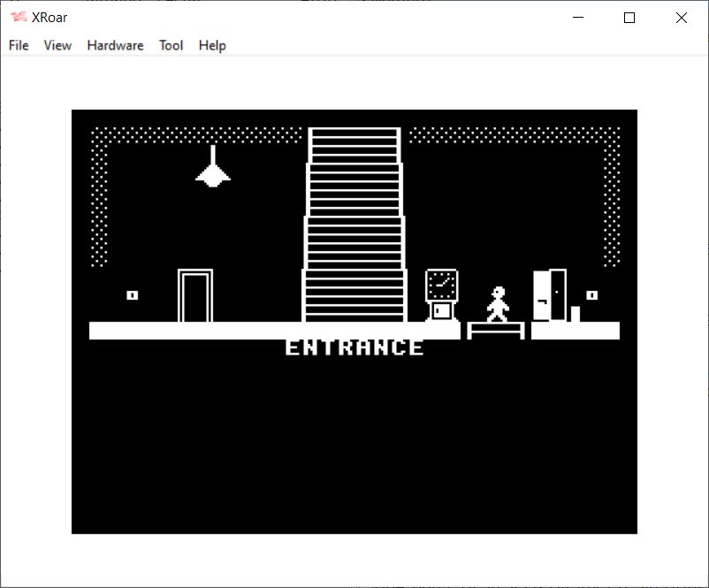Screen dimensions: 709x588
Task: Click the open door on the right
Action: [x=550, y=295]
